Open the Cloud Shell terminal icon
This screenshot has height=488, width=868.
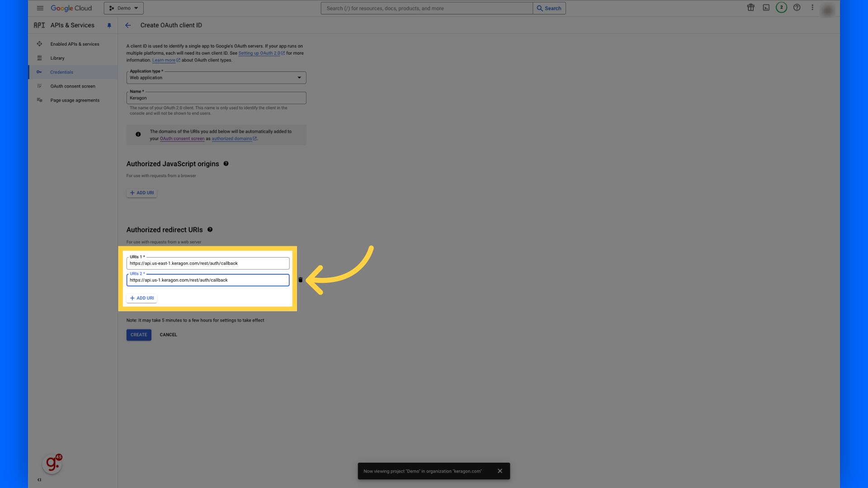766,8
